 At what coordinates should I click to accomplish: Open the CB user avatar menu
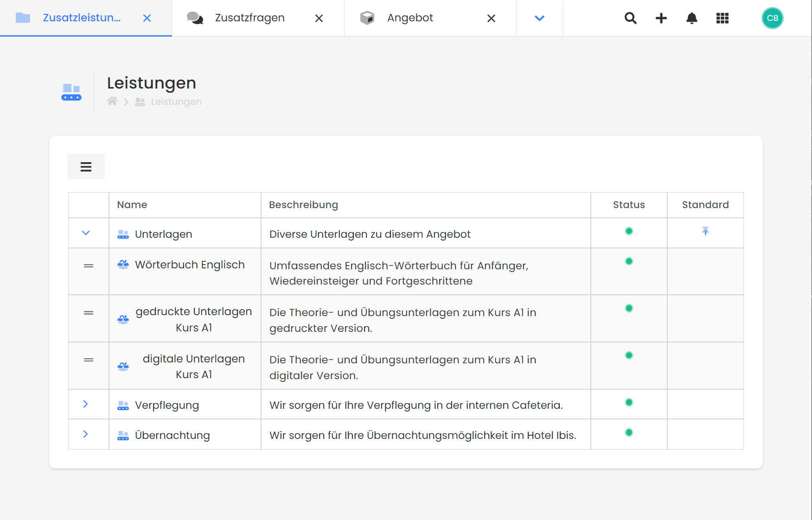click(772, 18)
